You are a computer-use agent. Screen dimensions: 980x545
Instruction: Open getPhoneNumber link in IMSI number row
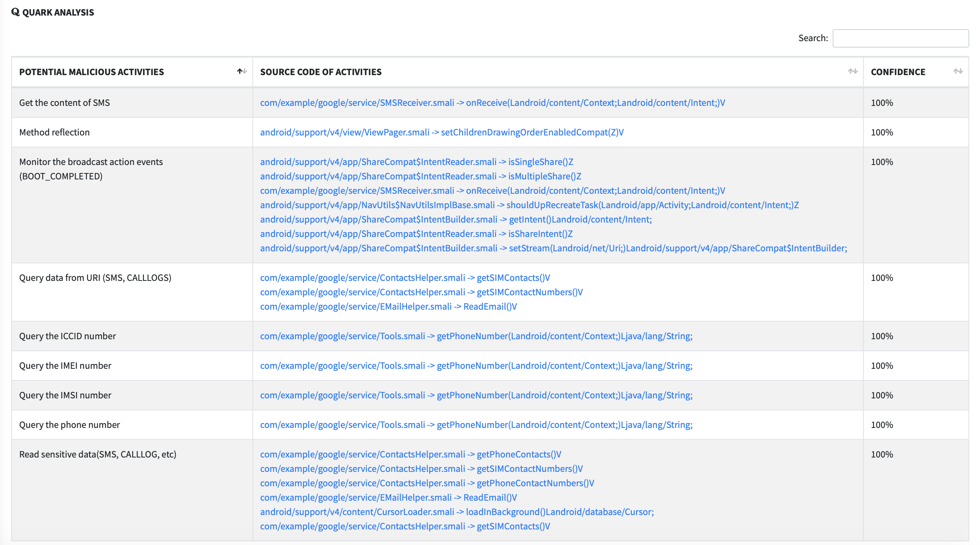tap(476, 395)
